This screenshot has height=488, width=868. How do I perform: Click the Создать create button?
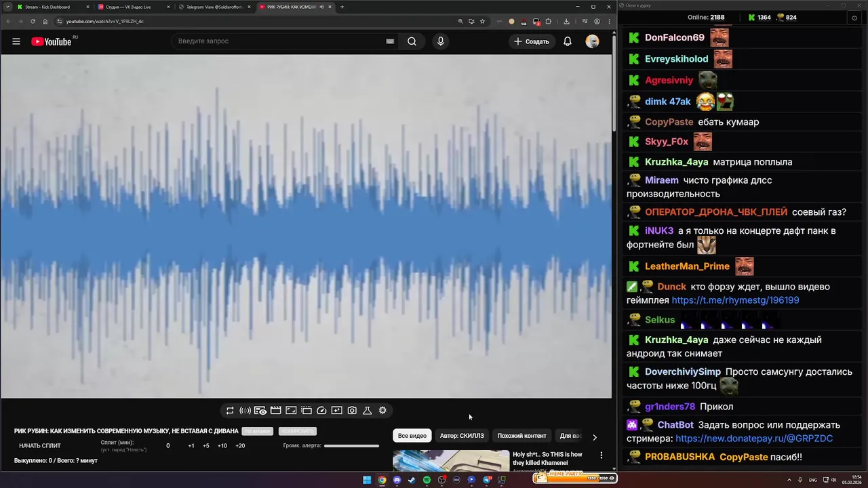[532, 41]
